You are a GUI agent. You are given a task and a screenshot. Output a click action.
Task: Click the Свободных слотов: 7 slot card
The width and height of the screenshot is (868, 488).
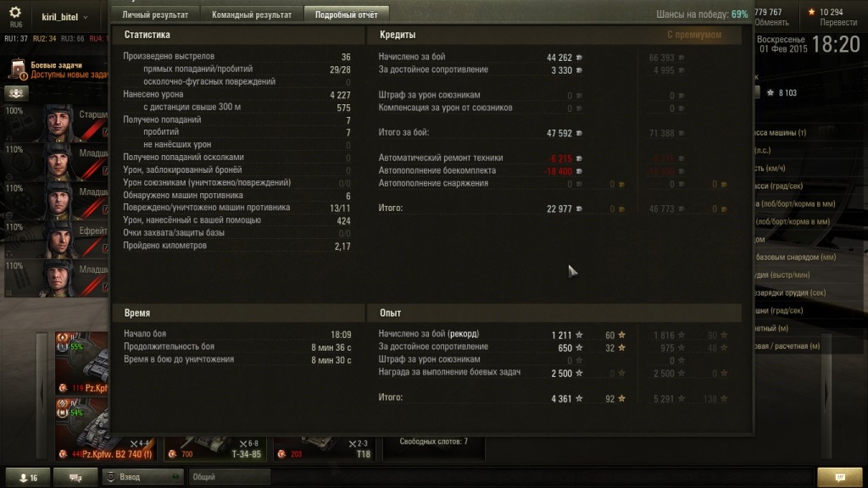tap(433, 448)
